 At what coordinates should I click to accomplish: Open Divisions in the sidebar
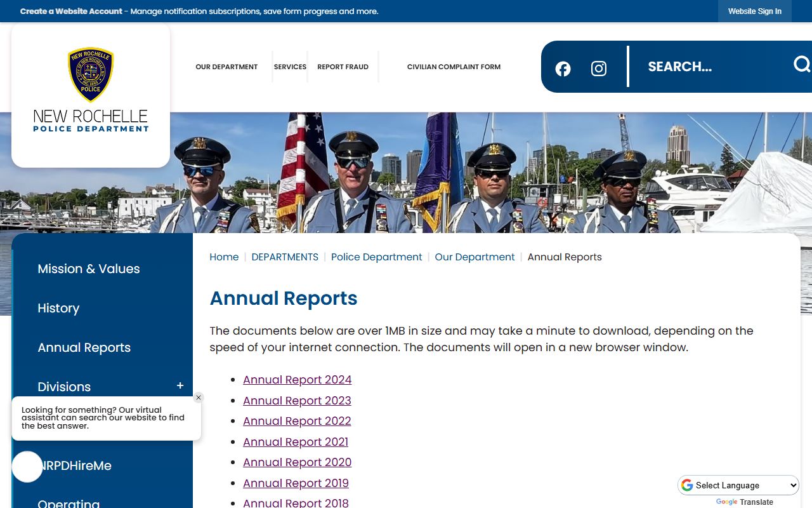coord(64,387)
